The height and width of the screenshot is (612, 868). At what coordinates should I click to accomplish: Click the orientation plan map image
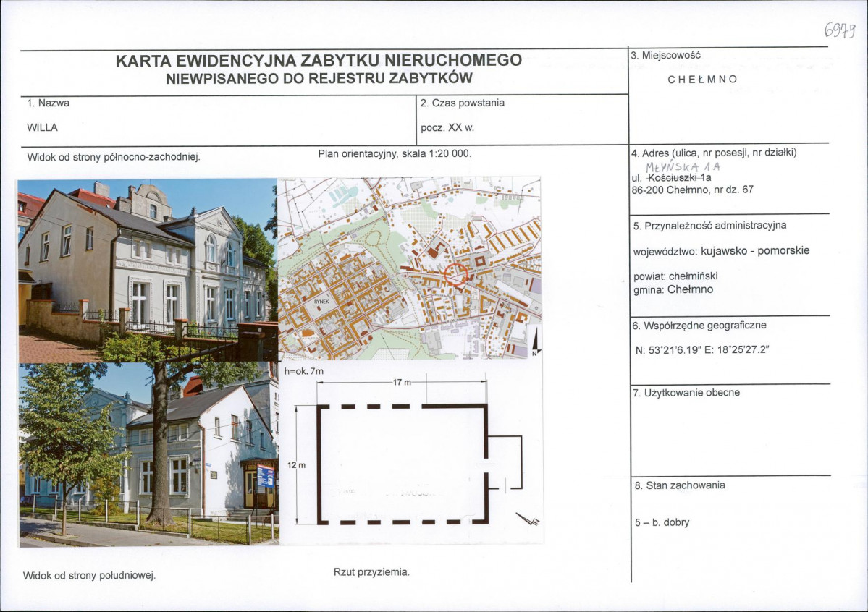click(x=409, y=268)
